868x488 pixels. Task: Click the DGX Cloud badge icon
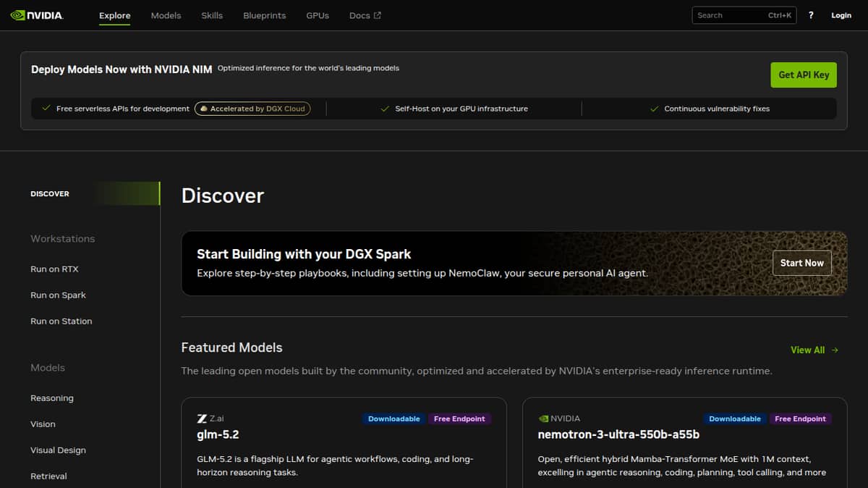204,109
